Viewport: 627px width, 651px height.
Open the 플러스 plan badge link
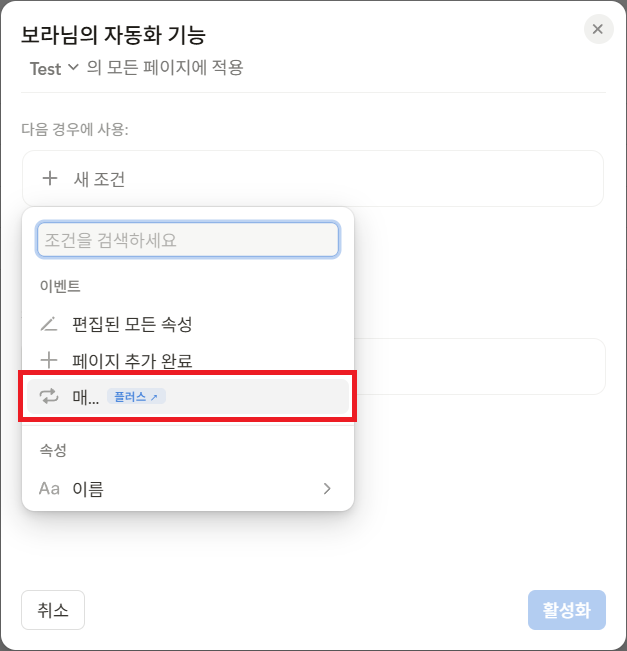(136, 396)
